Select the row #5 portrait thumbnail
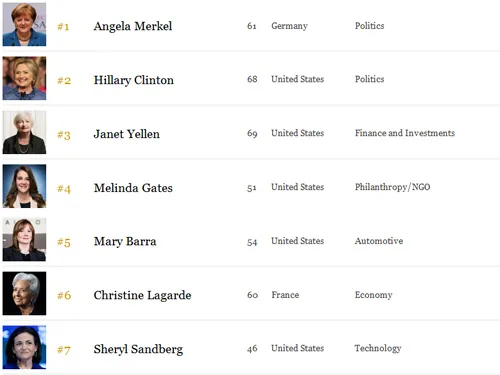500x375 pixels. (24, 240)
